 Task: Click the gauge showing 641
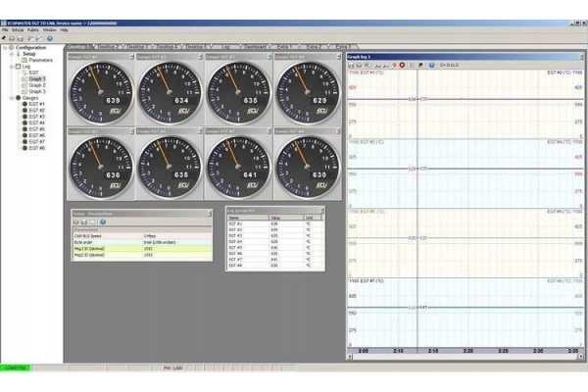click(x=238, y=167)
